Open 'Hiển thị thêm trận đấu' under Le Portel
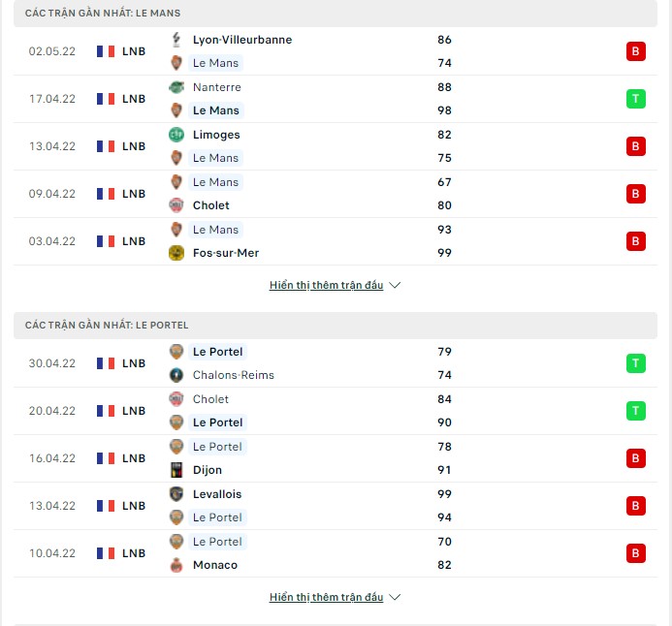Viewport: 672px width, 626px height. (326, 597)
